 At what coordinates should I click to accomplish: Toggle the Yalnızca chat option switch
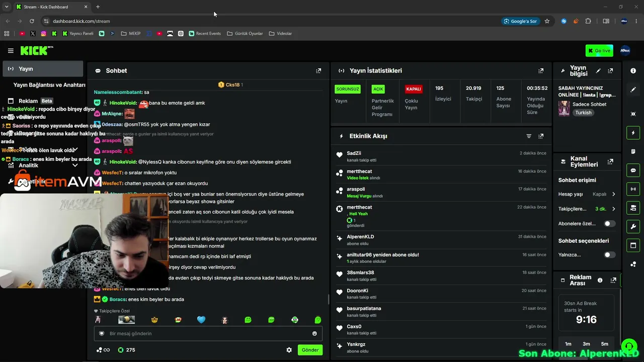click(609, 255)
